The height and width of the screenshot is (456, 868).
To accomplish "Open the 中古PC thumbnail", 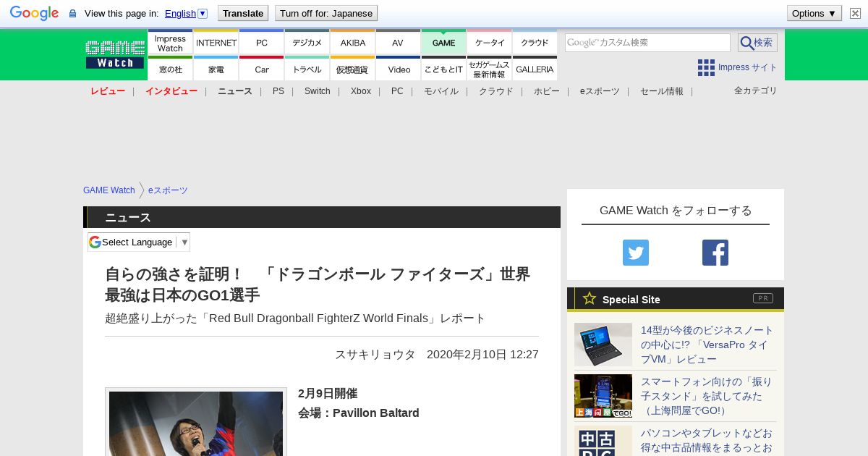I will [x=603, y=441].
